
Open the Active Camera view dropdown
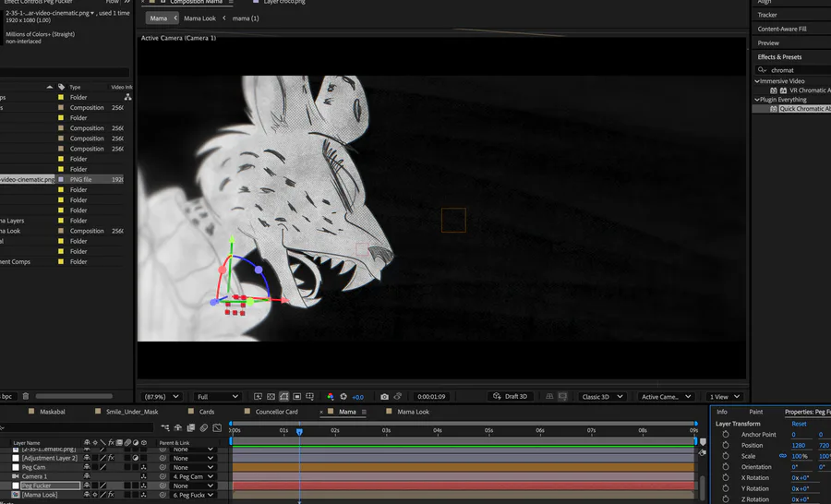(x=666, y=396)
